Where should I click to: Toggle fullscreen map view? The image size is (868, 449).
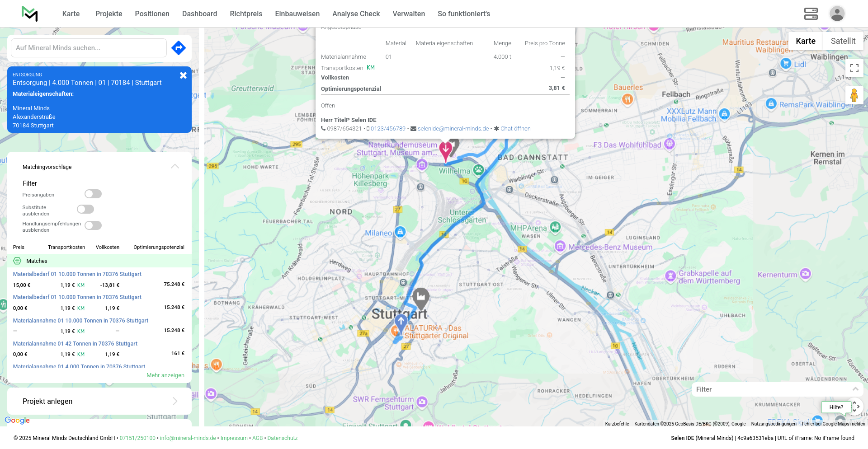(x=854, y=68)
